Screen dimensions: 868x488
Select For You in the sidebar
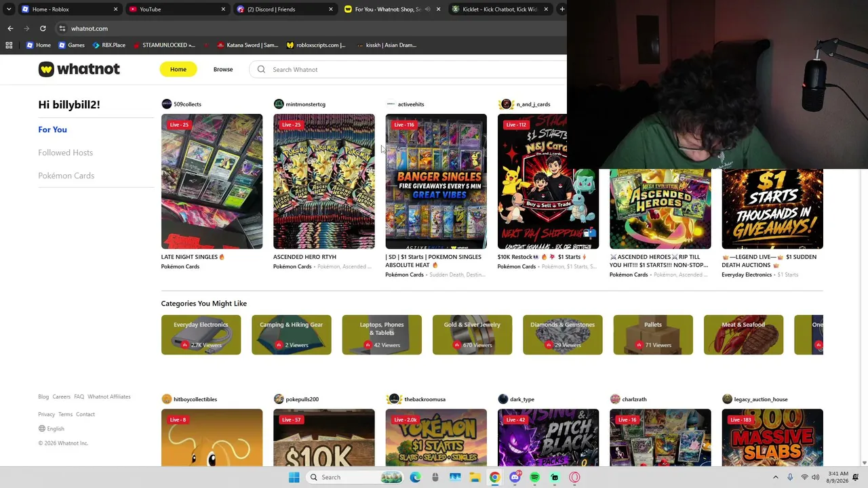(x=52, y=129)
